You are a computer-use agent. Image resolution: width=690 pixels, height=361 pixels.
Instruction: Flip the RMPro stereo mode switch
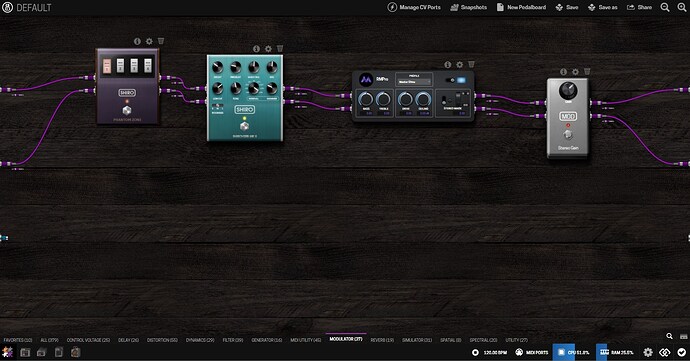click(x=444, y=100)
